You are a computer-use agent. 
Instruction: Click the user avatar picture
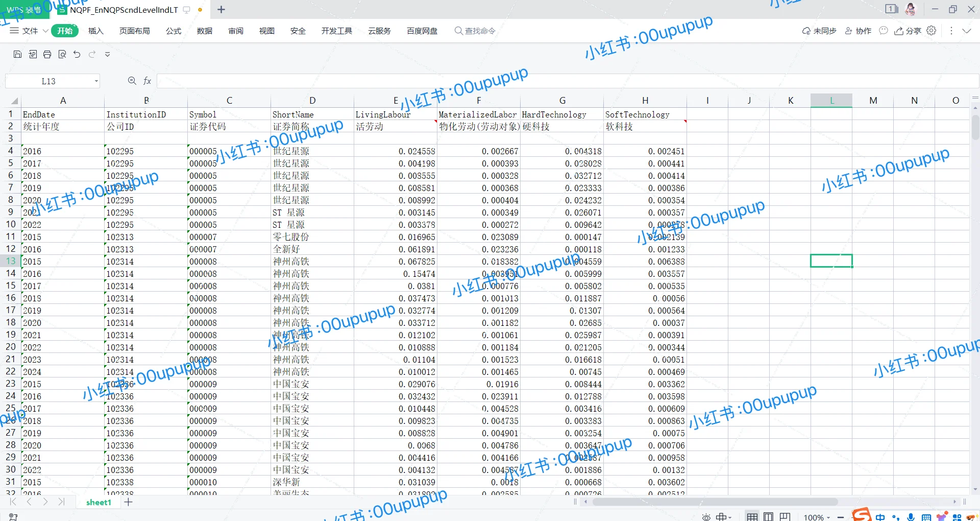911,9
